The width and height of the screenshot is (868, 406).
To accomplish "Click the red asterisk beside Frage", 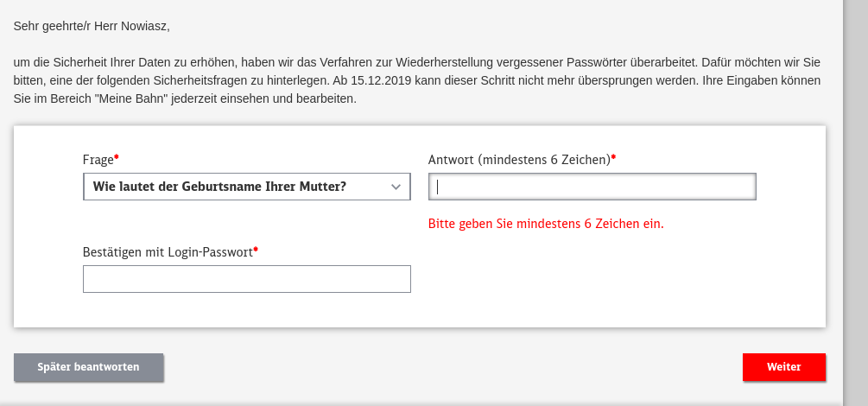I will coord(117,159).
